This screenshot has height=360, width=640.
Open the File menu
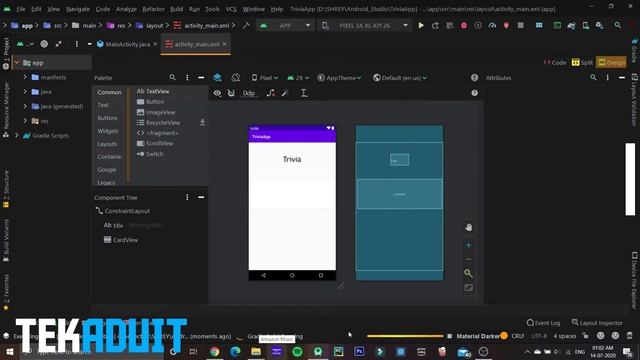(x=20, y=9)
